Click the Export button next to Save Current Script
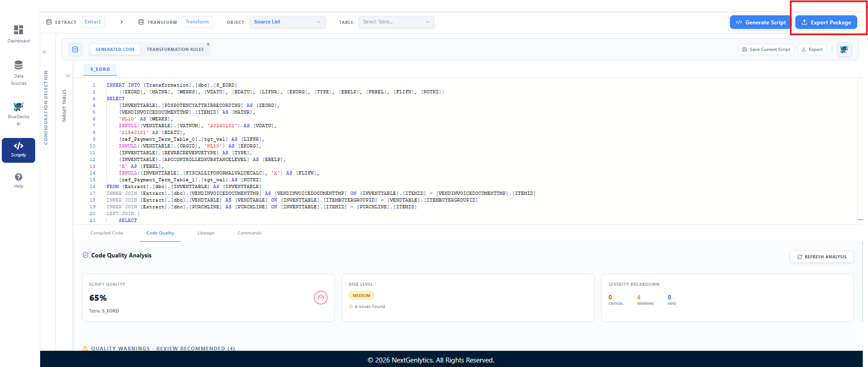 pos(812,50)
